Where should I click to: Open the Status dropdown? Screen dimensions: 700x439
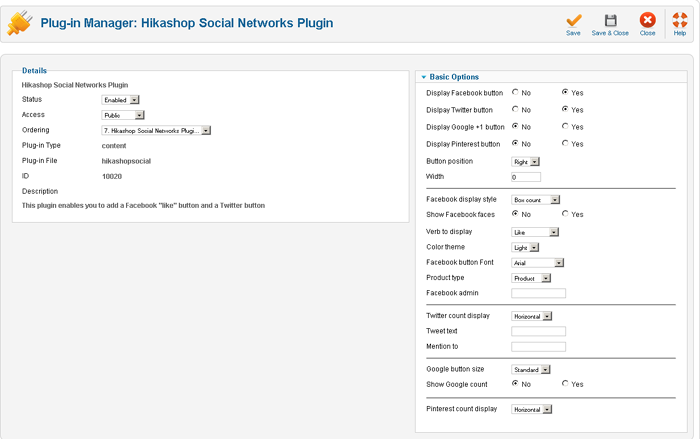[121, 100]
